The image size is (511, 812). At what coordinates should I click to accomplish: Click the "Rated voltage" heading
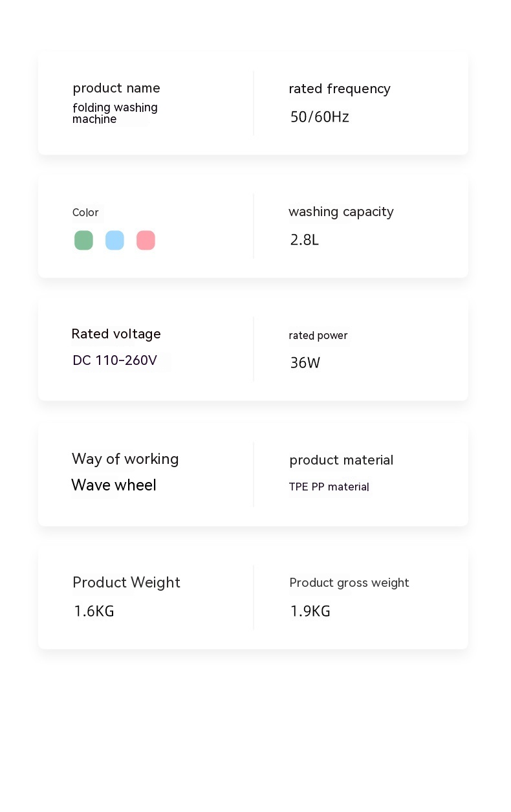click(x=116, y=334)
